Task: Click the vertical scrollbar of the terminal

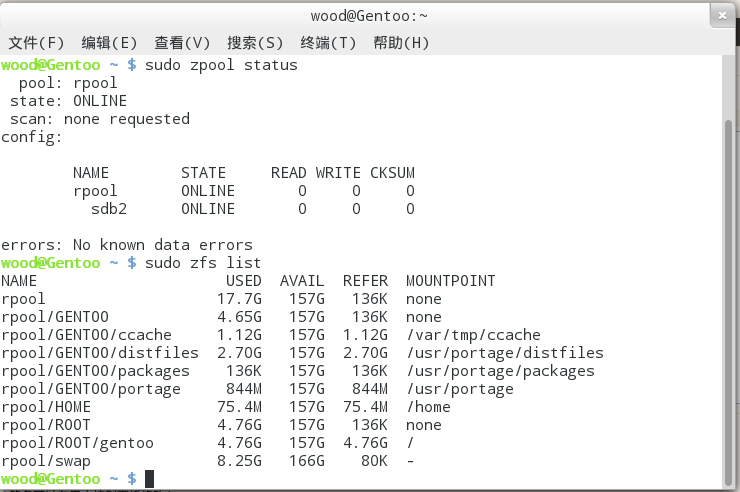Action: click(728, 302)
